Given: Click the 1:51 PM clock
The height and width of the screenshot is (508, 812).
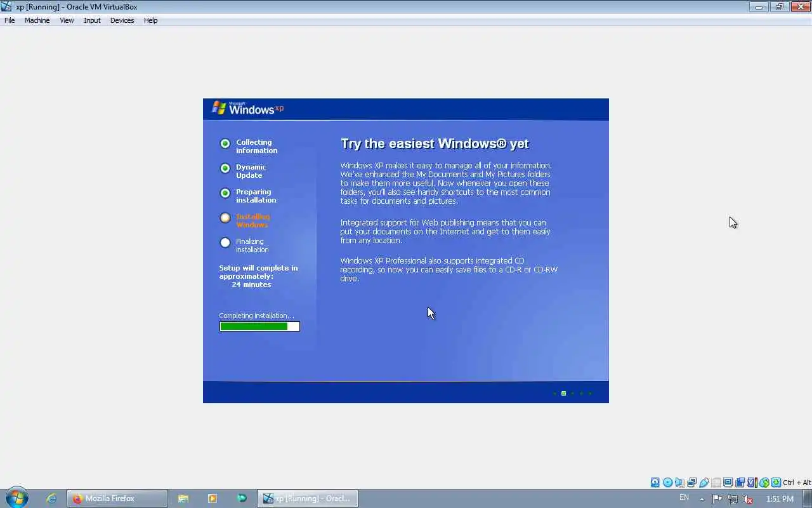Looking at the screenshot, I should pos(780,499).
